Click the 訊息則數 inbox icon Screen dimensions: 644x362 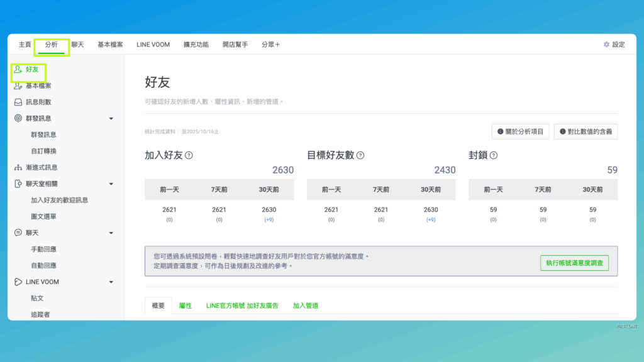18,102
